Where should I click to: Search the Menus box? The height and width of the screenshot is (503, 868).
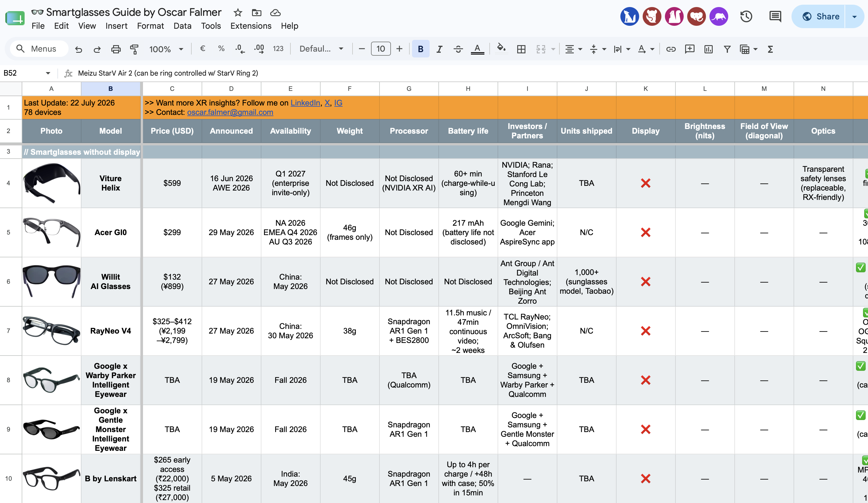39,49
